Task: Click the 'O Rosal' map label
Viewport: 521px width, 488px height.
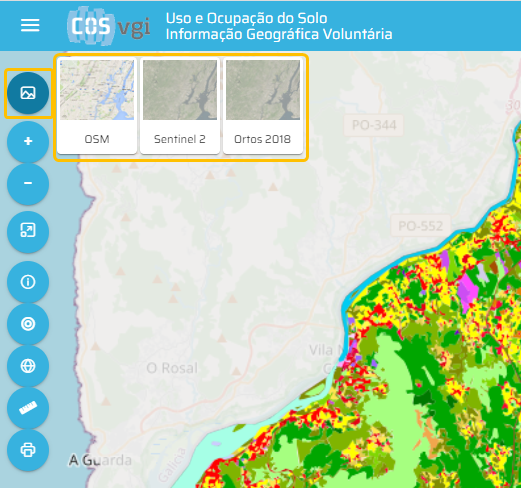Action: coord(172,368)
